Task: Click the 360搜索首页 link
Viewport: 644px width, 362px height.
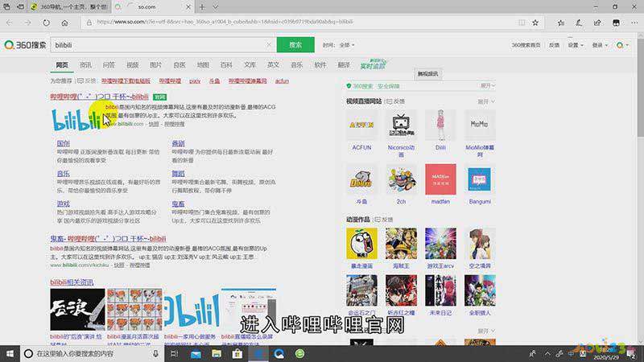Action: [x=526, y=45]
